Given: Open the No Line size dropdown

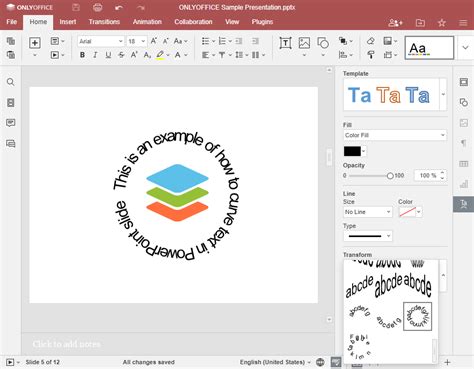Looking at the screenshot, I should (x=368, y=212).
